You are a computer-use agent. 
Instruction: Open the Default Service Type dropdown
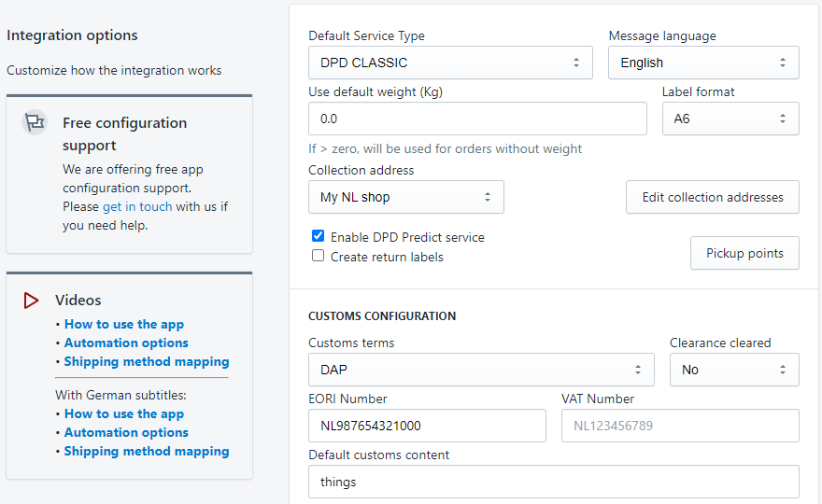[x=450, y=63]
